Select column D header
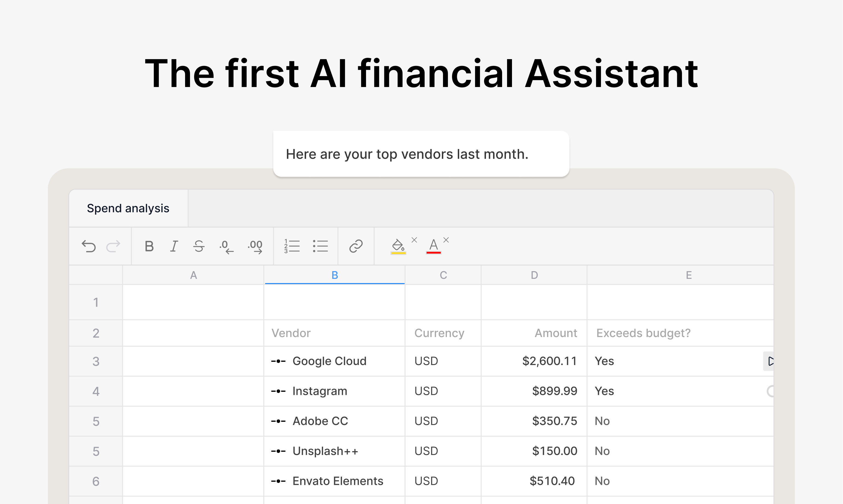This screenshot has width=843, height=504. pos(534,275)
